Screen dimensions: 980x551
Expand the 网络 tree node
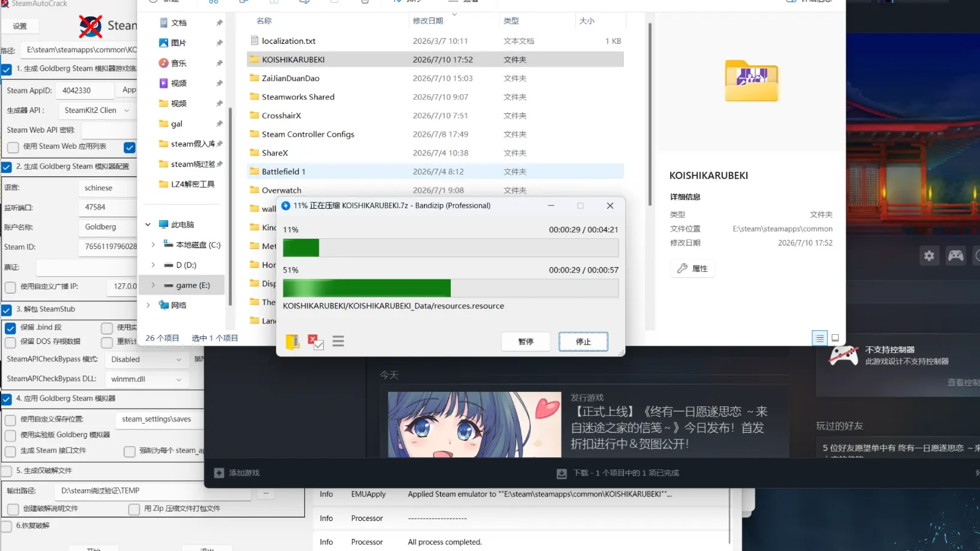click(148, 305)
